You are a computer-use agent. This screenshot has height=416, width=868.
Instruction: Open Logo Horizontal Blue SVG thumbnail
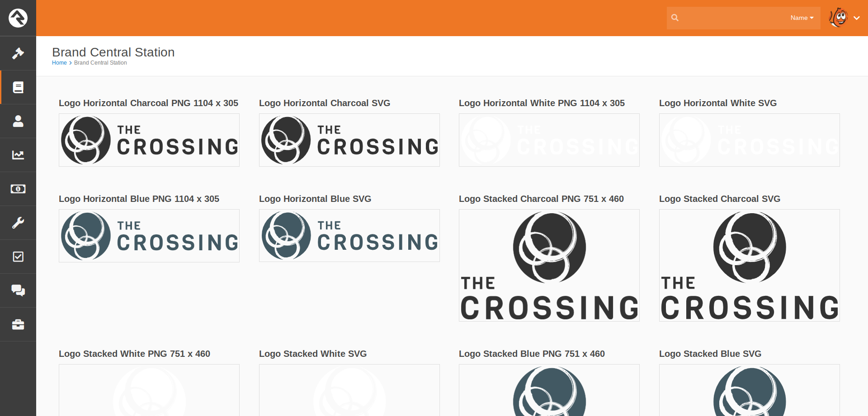click(349, 236)
